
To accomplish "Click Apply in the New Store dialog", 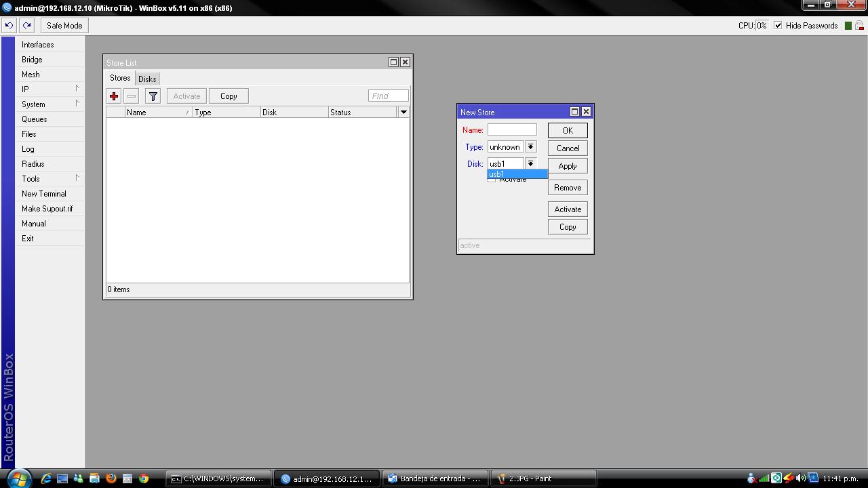I will click(x=568, y=166).
